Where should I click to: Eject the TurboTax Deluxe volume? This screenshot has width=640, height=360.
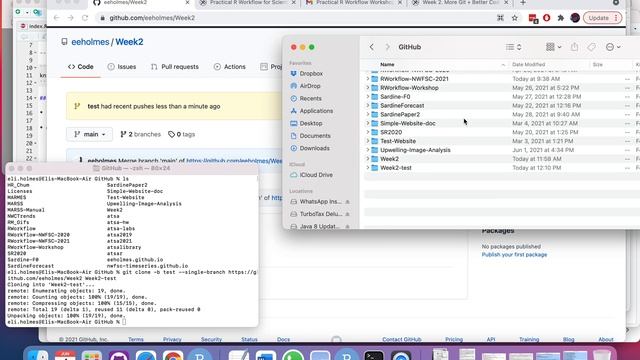tap(347, 214)
